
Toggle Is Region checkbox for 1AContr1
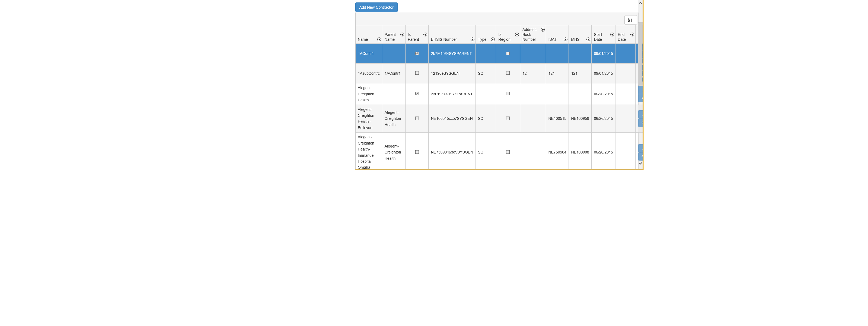(508, 54)
